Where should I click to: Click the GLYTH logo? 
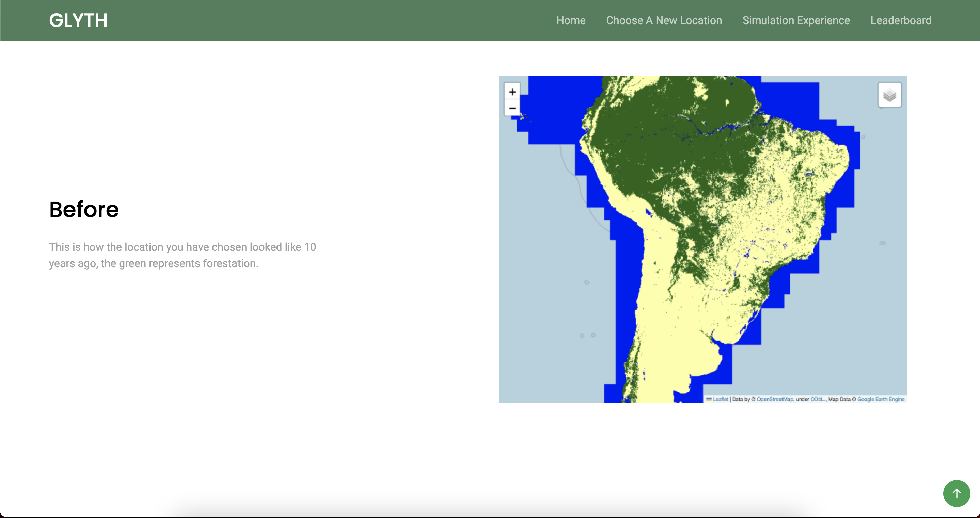click(78, 20)
